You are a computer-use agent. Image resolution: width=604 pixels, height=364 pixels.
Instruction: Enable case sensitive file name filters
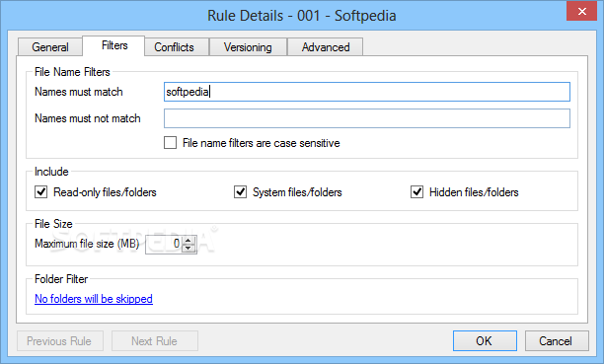tap(171, 143)
